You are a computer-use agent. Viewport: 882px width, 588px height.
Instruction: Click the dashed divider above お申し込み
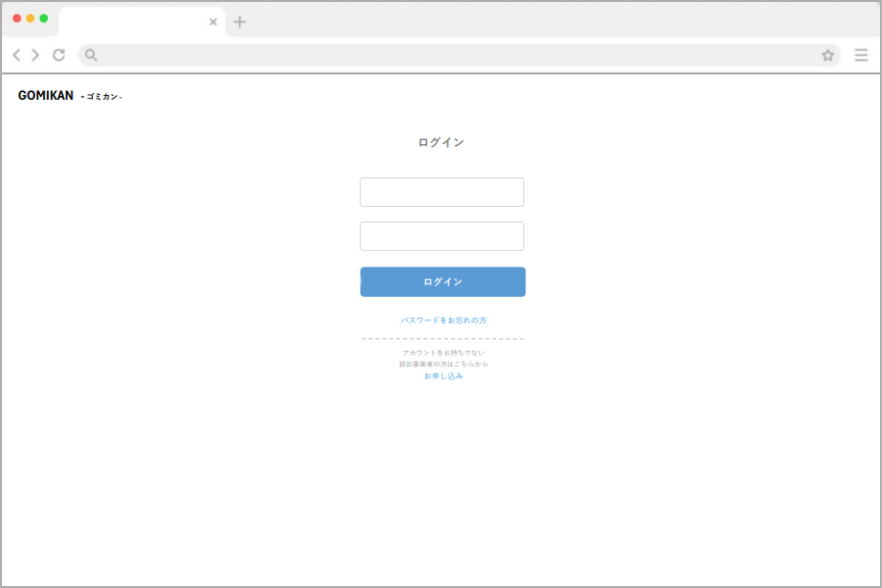(x=443, y=338)
